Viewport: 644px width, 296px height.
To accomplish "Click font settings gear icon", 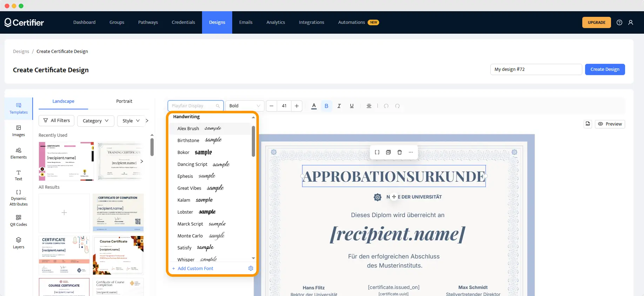I will [x=251, y=268].
